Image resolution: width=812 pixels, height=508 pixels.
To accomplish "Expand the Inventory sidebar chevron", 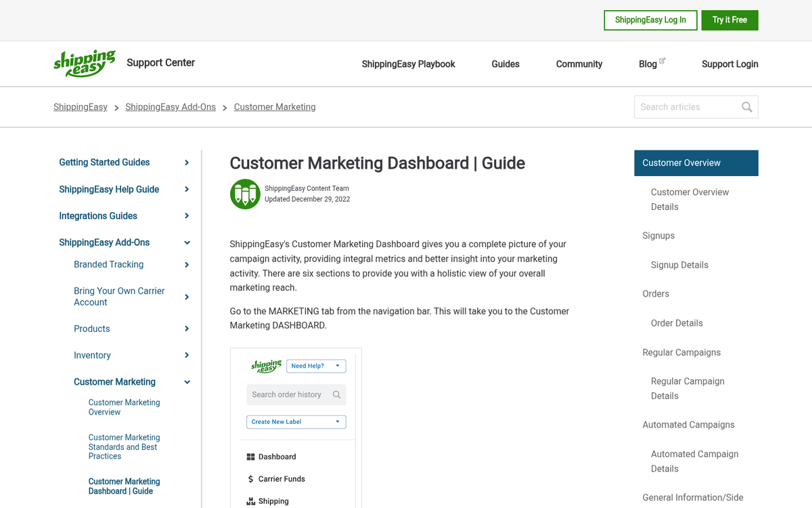I will [x=187, y=356].
